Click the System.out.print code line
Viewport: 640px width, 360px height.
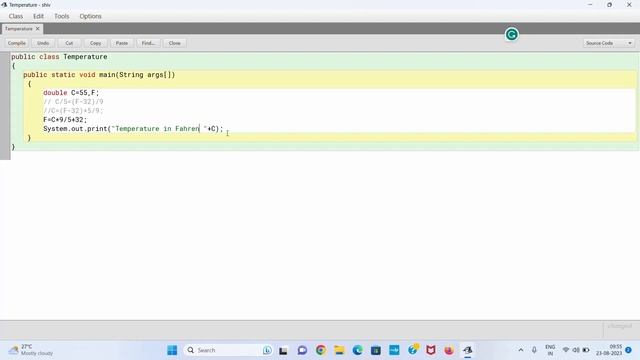coord(133,129)
